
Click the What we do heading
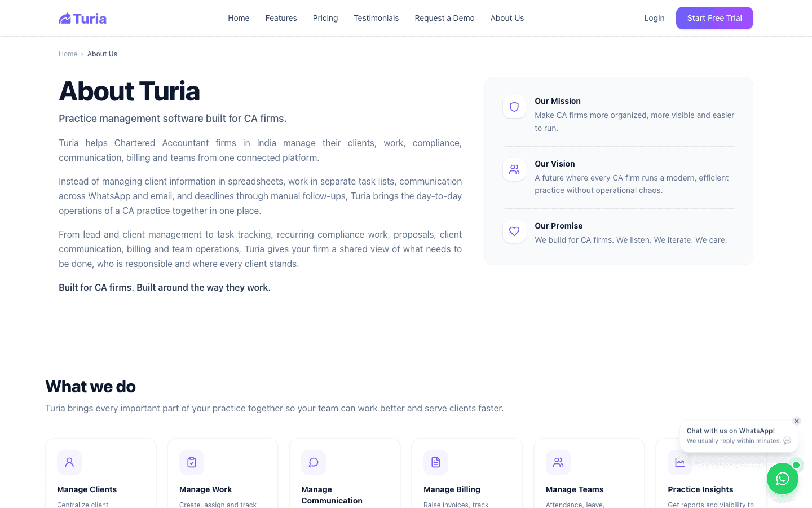click(90, 387)
